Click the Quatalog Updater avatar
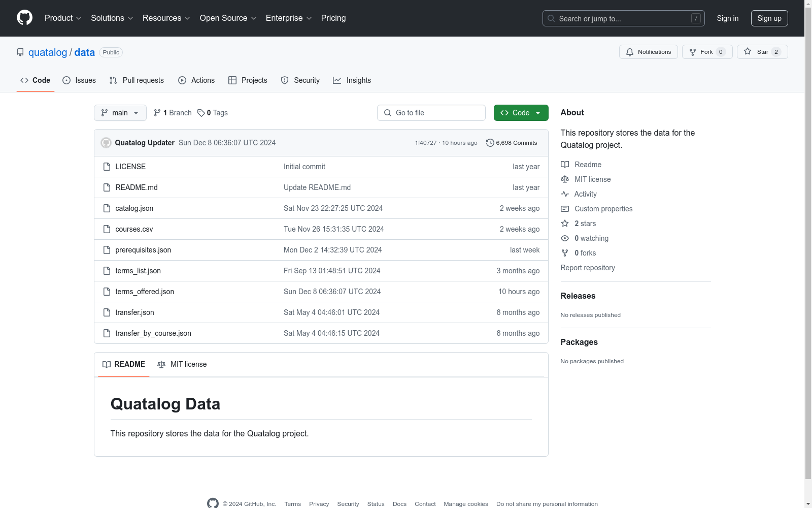812x508 pixels. (x=106, y=143)
